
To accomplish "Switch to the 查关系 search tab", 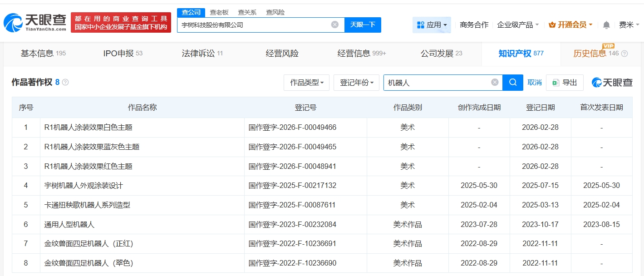I will (x=247, y=12).
